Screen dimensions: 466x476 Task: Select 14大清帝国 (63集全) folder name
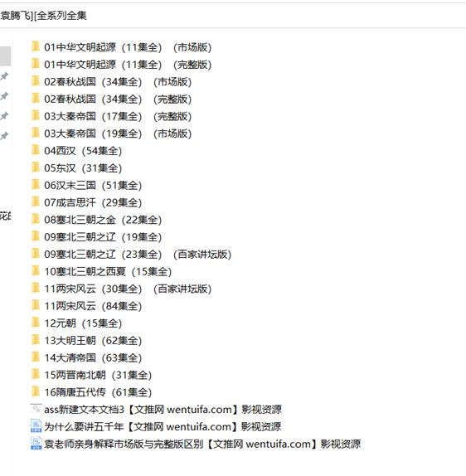point(93,357)
